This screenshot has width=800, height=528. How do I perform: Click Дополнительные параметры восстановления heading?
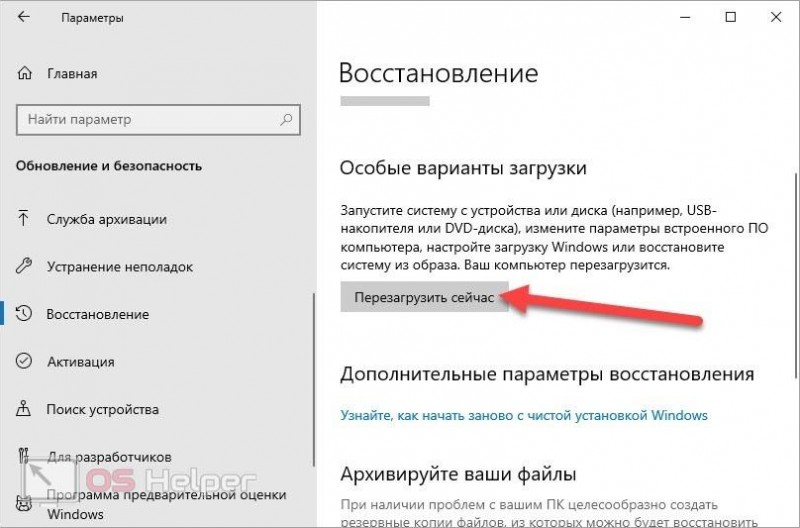click(547, 374)
